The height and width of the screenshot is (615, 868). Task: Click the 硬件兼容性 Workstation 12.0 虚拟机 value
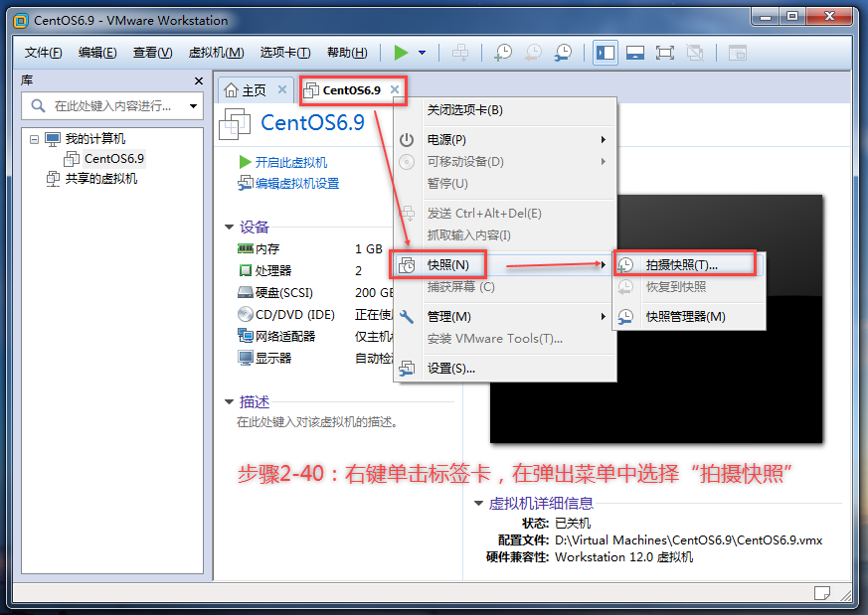pyautogui.click(x=623, y=557)
